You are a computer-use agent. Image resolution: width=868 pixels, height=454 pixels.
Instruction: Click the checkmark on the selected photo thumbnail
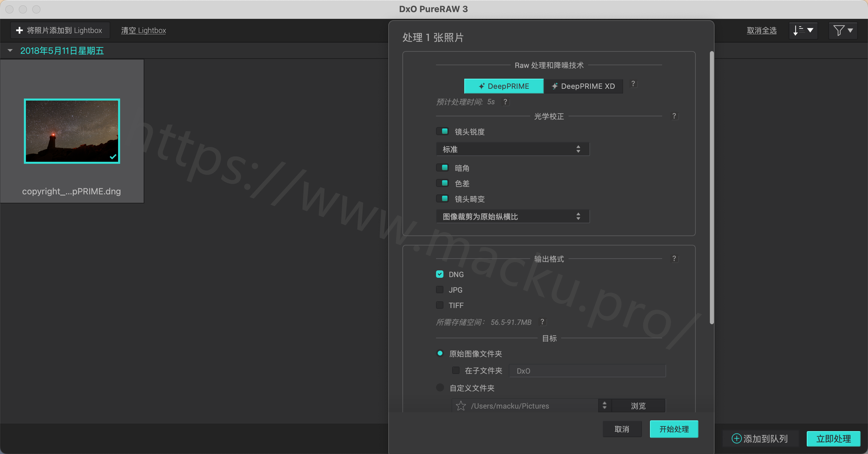click(x=113, y=157)
